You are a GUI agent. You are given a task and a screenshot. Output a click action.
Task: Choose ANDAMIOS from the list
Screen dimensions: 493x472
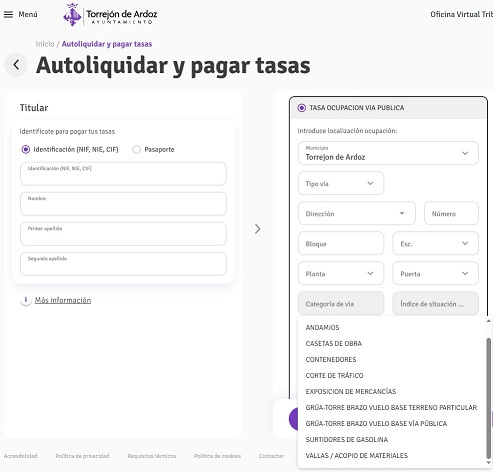click(x=392, y=327)
